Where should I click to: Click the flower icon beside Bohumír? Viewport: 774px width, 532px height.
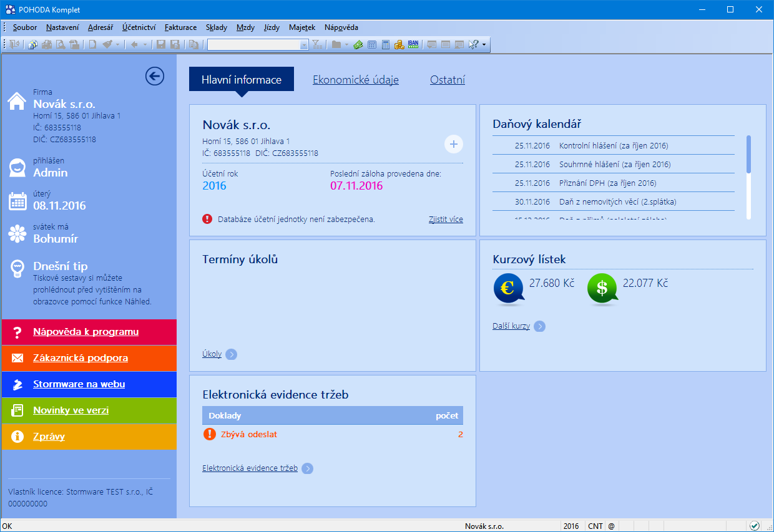pos(17,234)
